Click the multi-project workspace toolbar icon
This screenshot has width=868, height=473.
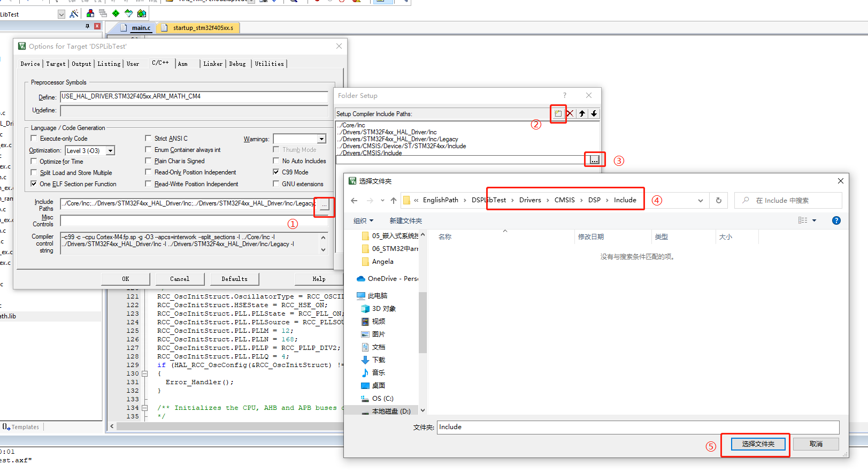tap(103, 13)
